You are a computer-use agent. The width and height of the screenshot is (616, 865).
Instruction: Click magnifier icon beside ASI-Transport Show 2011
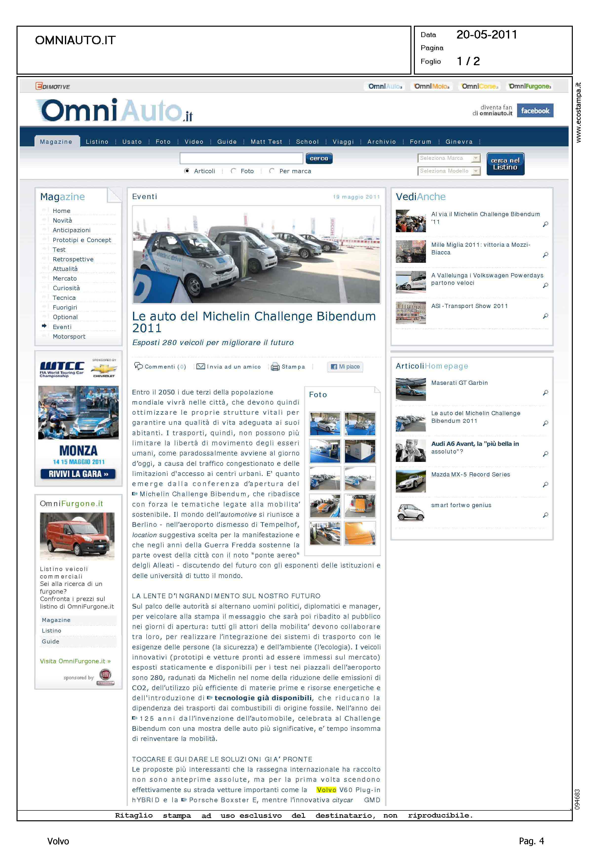[545, 316]
